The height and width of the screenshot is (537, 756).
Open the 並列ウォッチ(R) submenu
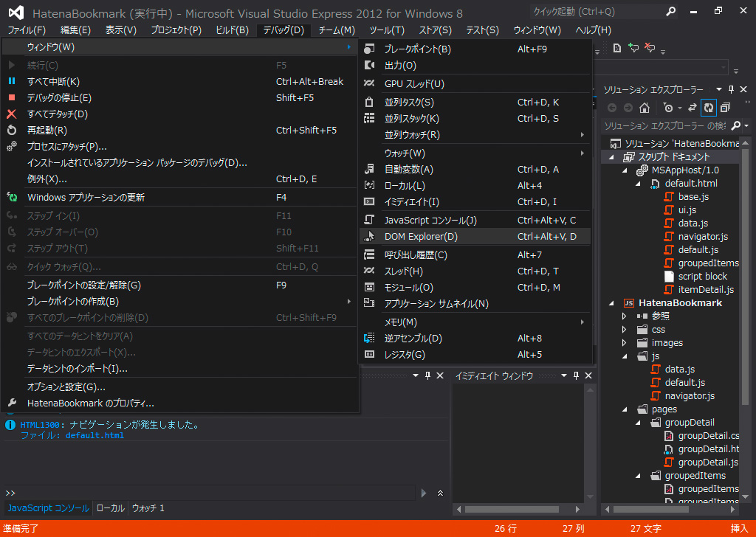pyautogui.click(x=475, y=135)
